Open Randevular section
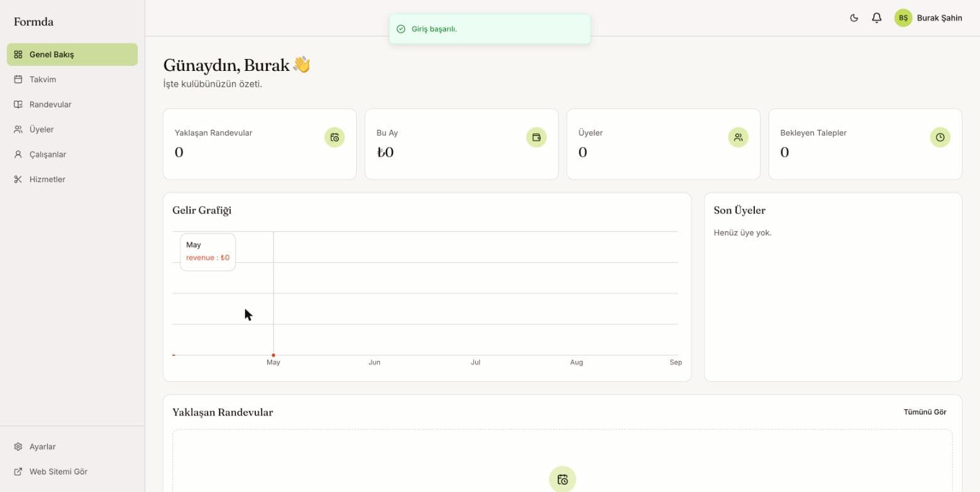Viewport: 980px width, 492px height. tap(72, 105)
